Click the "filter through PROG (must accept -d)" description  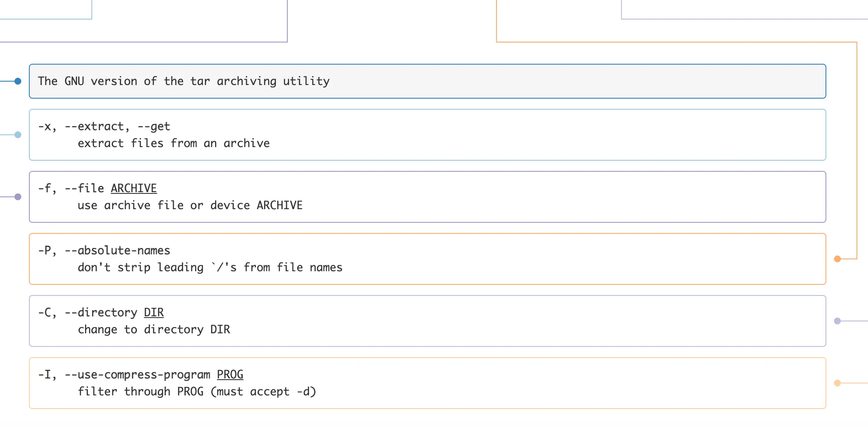point(196,392)
